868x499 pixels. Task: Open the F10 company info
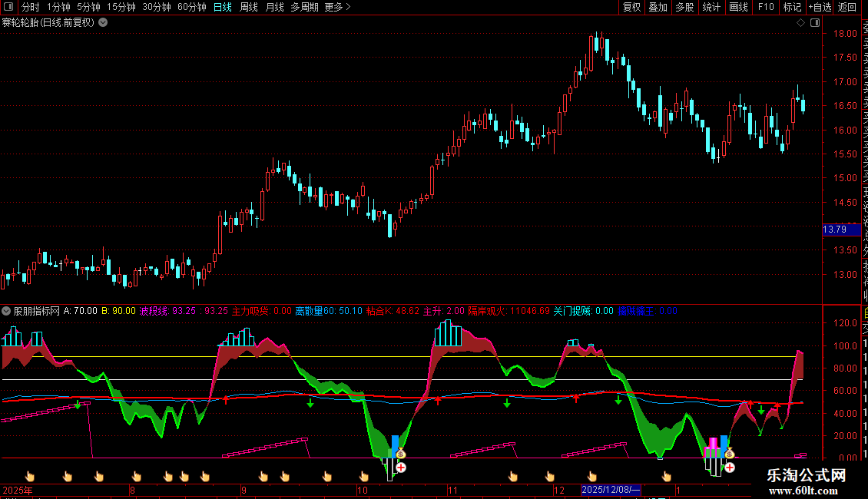[766, 7]
